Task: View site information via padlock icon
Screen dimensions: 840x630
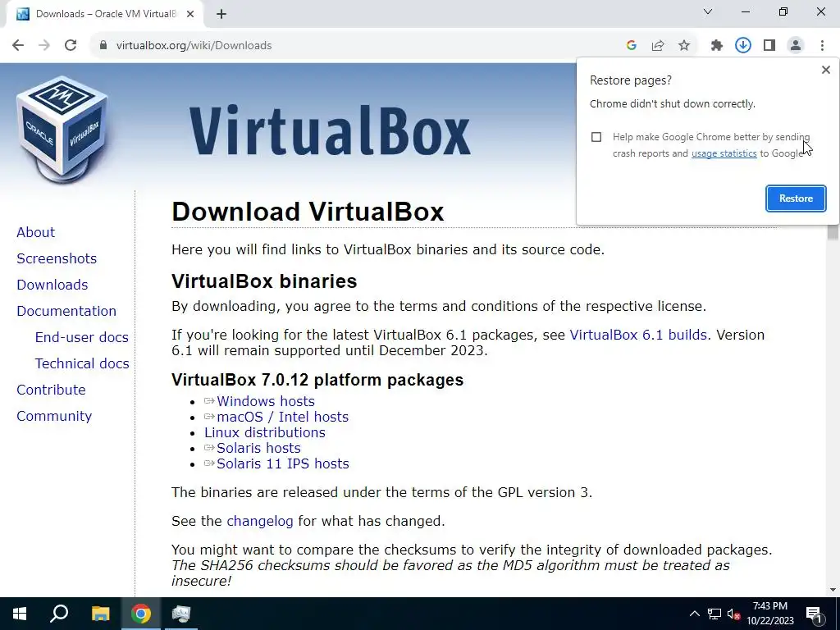Action: pos(103,46)
